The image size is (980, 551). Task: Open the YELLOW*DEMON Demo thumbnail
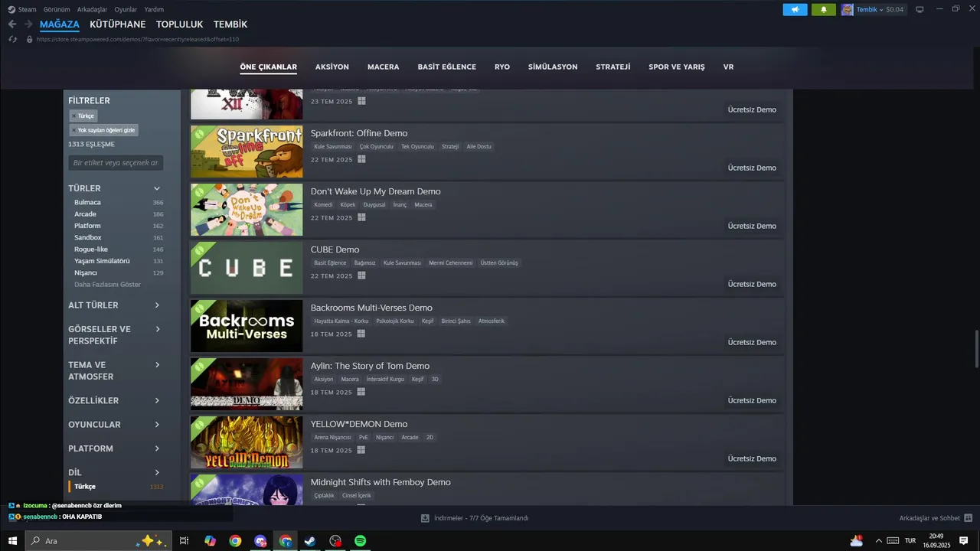click(x=247, y=442)
